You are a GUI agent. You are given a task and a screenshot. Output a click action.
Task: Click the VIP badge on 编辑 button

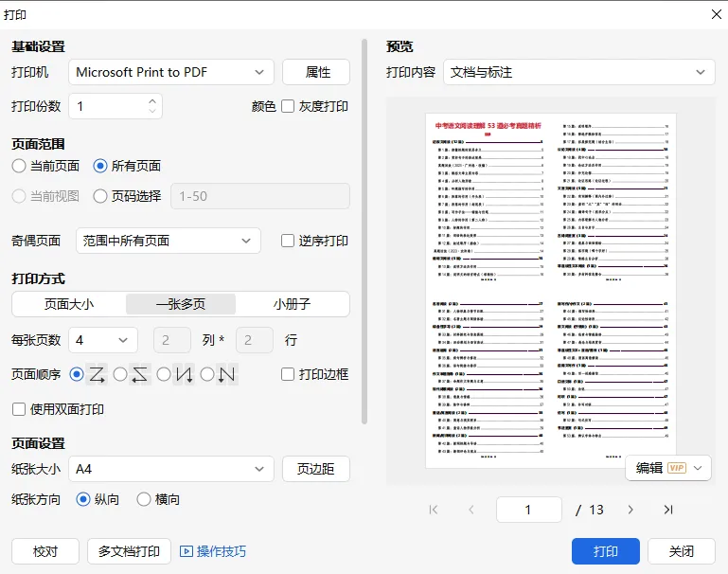[x=677, y=468]
